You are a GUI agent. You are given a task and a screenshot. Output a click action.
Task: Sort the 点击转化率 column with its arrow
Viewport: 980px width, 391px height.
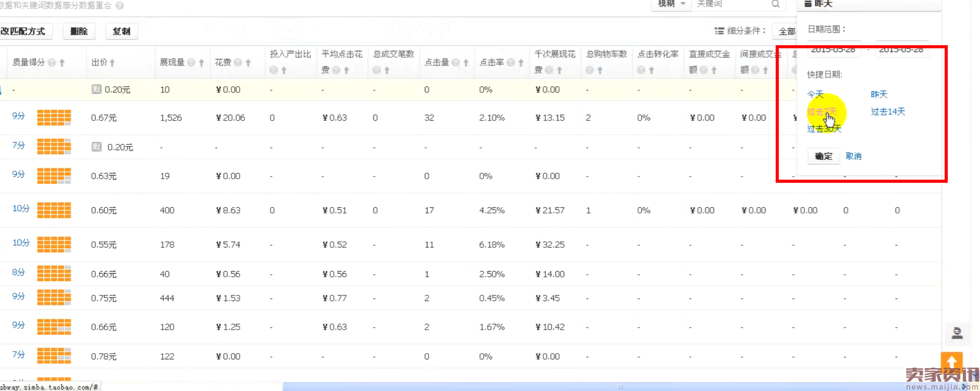pos(651,70)
